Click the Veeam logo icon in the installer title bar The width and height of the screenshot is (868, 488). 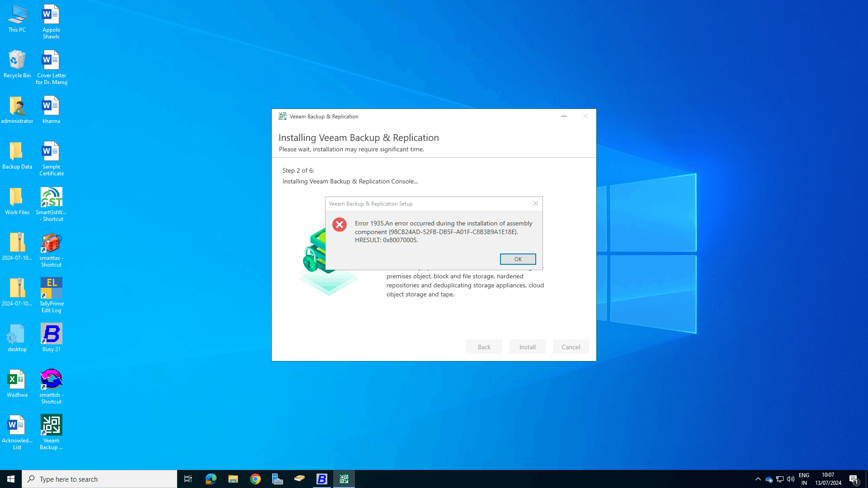(x=283, y=116)
